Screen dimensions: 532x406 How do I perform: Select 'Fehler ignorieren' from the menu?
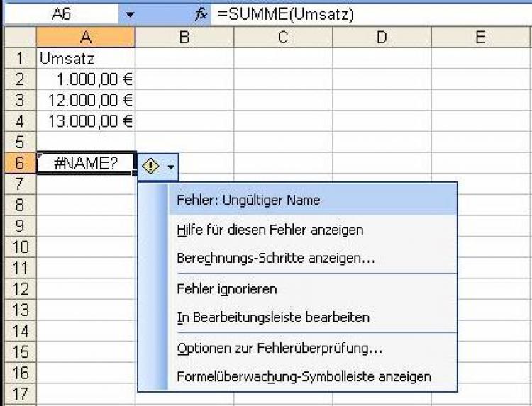(x=226, y=288)
